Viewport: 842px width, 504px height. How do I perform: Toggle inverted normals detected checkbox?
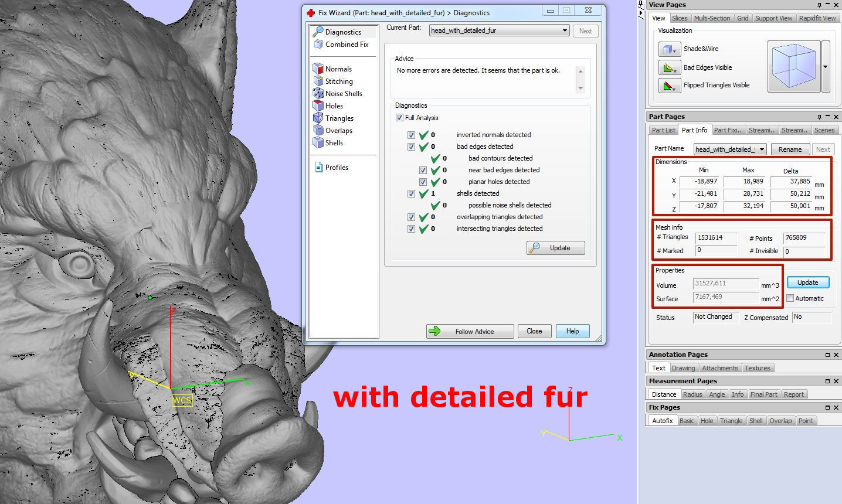point(411,135)
